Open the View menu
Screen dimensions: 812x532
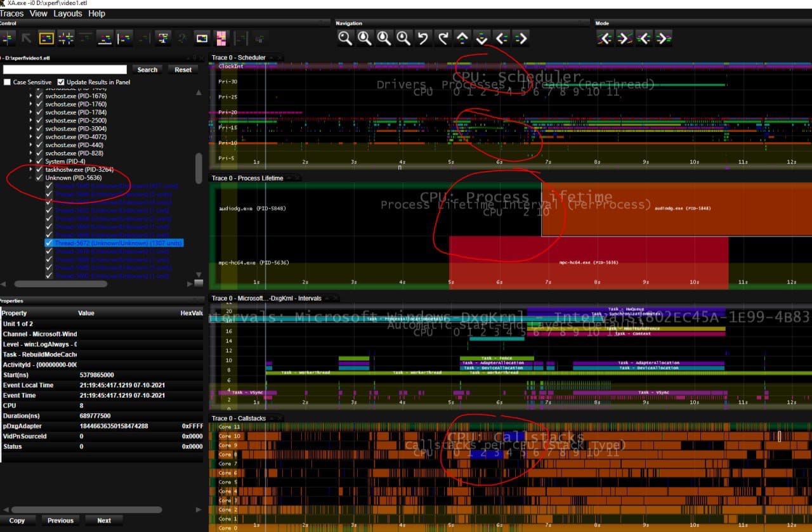tap(39, 13)
